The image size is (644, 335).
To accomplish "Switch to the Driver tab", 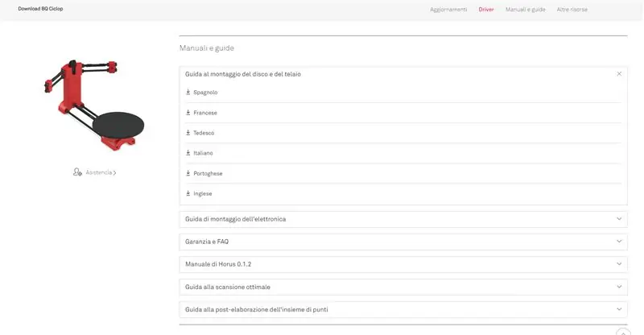I will [x=486, y=10].
